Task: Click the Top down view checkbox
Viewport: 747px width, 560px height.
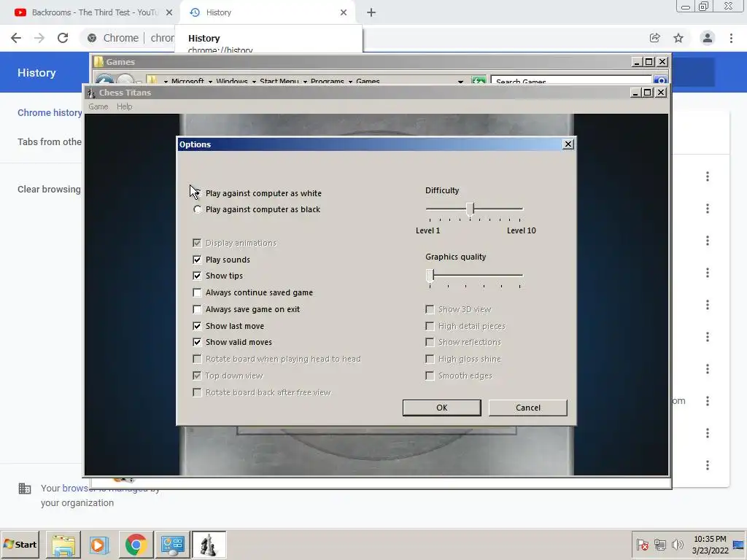Action: point(197,376)
